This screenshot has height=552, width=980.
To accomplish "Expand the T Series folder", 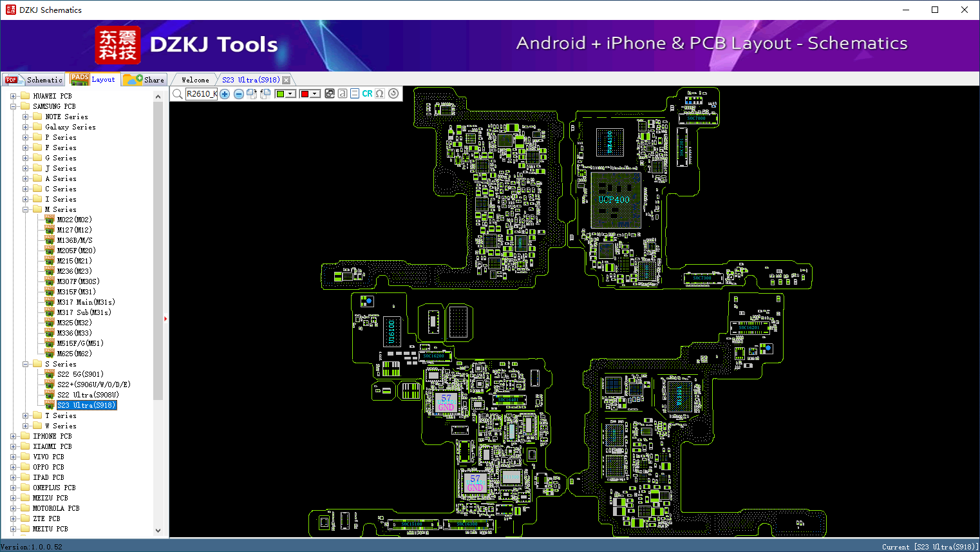I will point(25,415).
